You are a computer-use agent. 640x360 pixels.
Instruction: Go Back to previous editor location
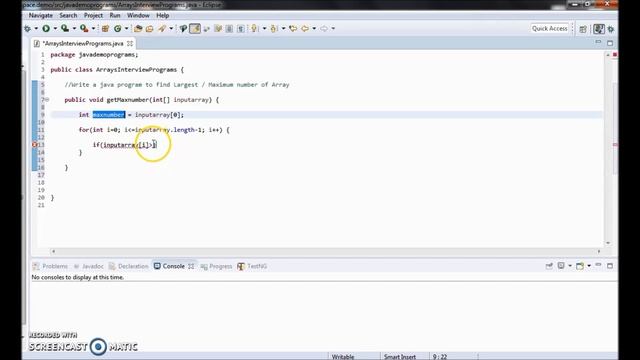305,29
